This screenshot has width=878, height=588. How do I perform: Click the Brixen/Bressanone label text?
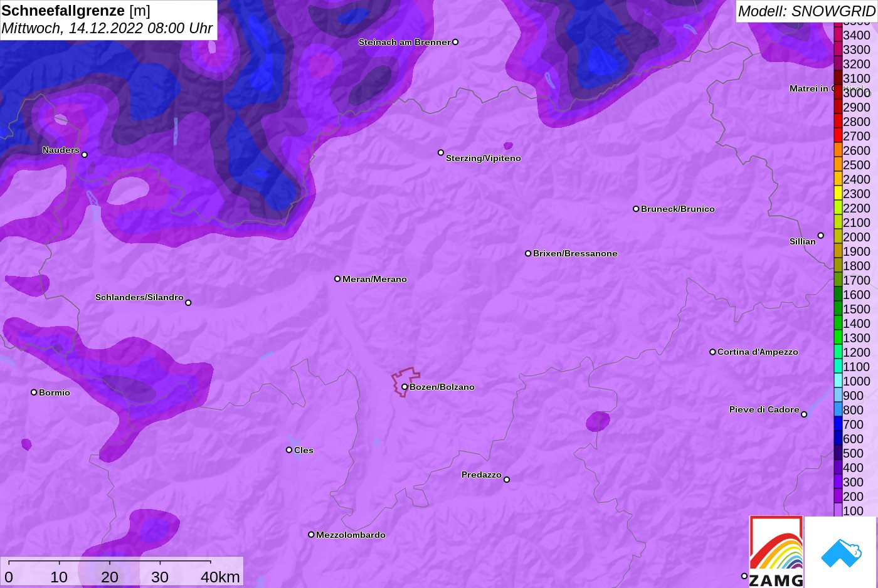click(575, 253)
